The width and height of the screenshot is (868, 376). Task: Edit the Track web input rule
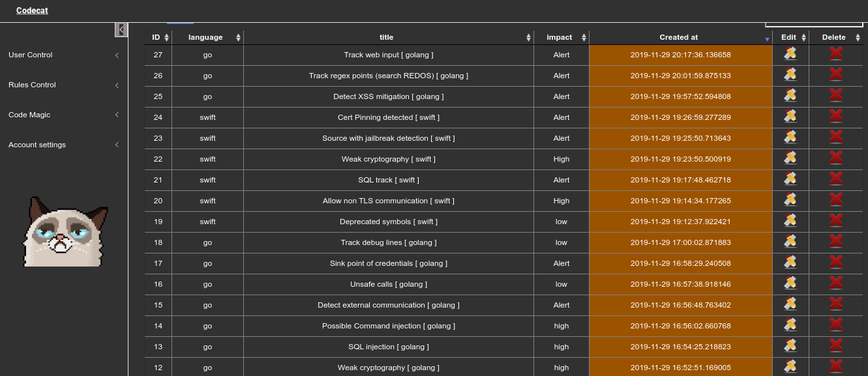pyautogui.click(x=790, y=55)
